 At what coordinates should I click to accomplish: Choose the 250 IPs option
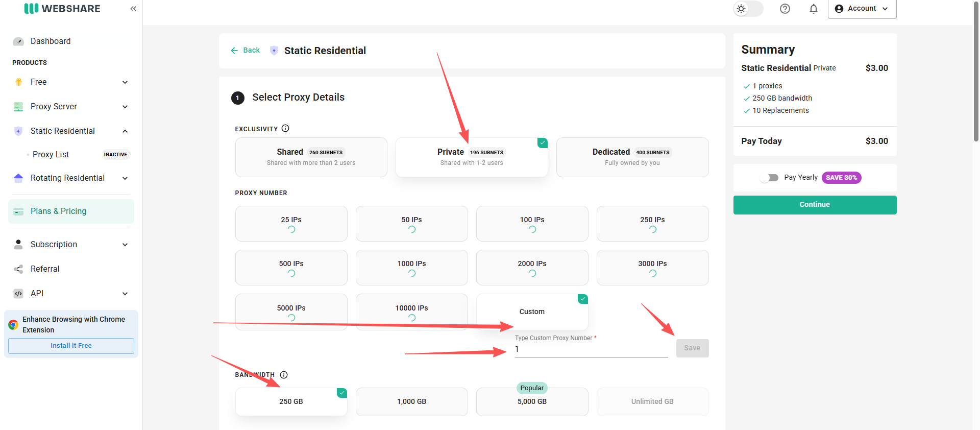pyautogui.click(x=653, y=224)
